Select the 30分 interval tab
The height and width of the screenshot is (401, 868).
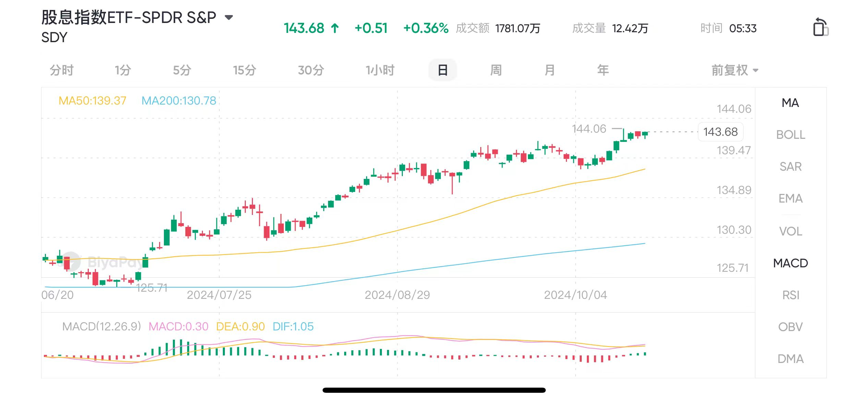(311, 70)
